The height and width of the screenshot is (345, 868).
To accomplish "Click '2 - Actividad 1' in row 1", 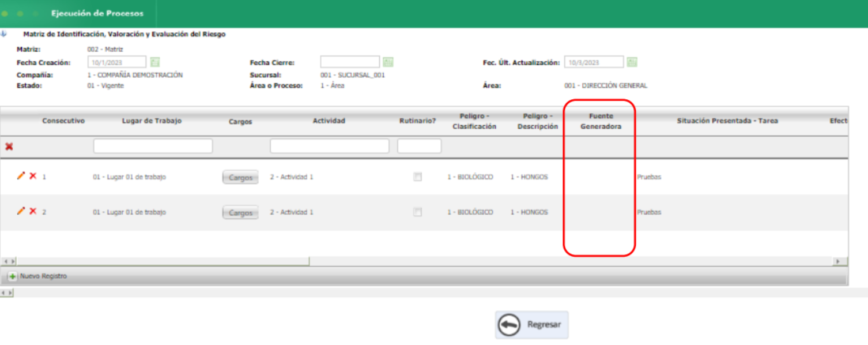I will pos(292,177).
